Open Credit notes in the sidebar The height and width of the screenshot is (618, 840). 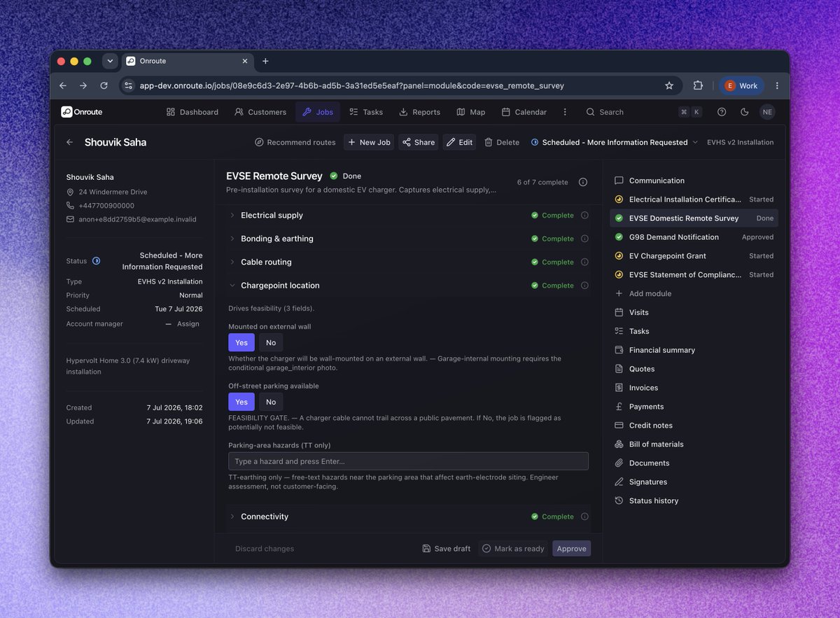[x=694, y=426]
